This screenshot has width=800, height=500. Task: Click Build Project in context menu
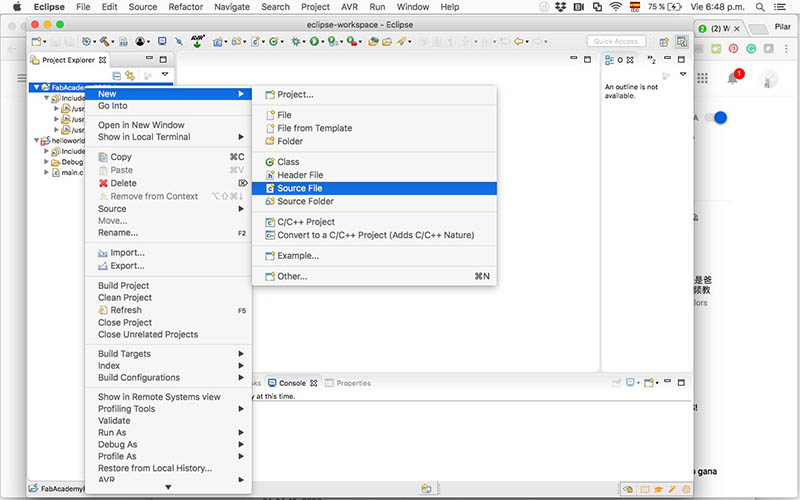[168, 286]
